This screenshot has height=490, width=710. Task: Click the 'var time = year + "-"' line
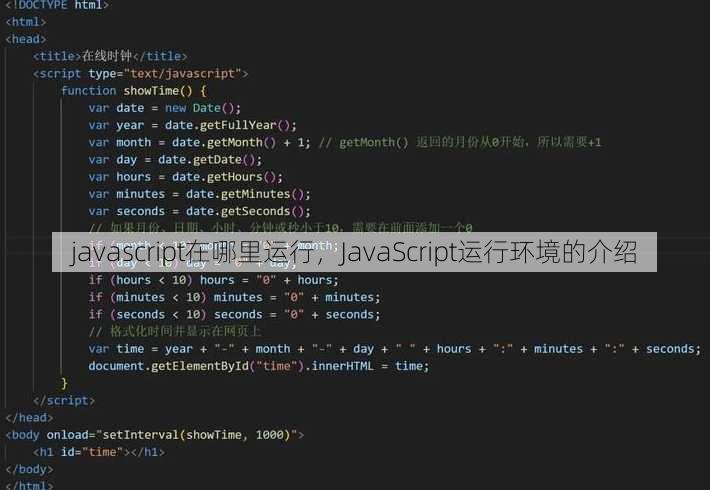[395, 349]
